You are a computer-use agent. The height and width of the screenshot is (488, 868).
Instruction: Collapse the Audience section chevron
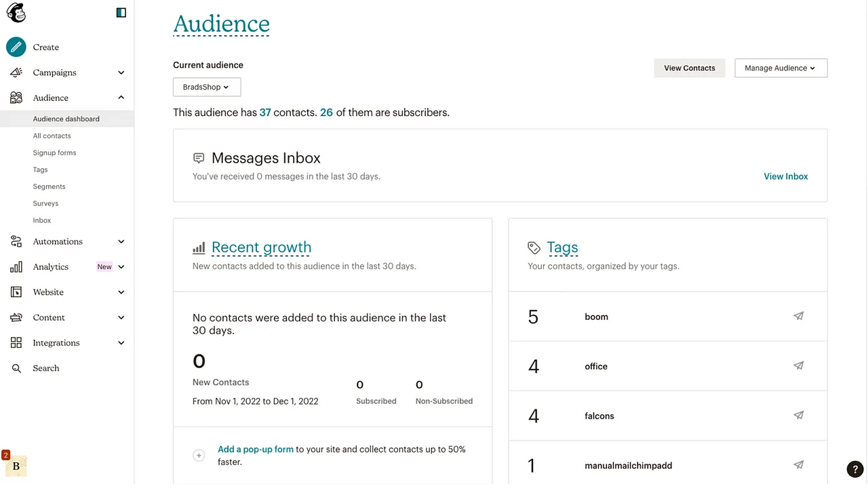point(121,98)
